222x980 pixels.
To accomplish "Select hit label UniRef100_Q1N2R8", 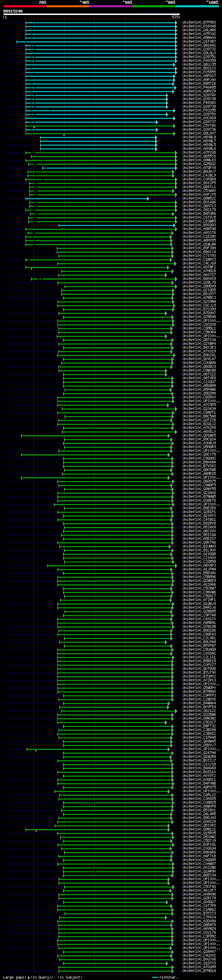I will (x=199, y=757).
